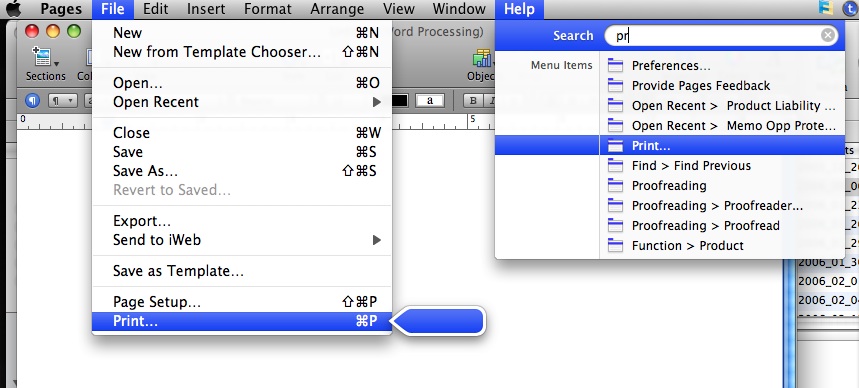Open the Apple menu

(12, 8)
